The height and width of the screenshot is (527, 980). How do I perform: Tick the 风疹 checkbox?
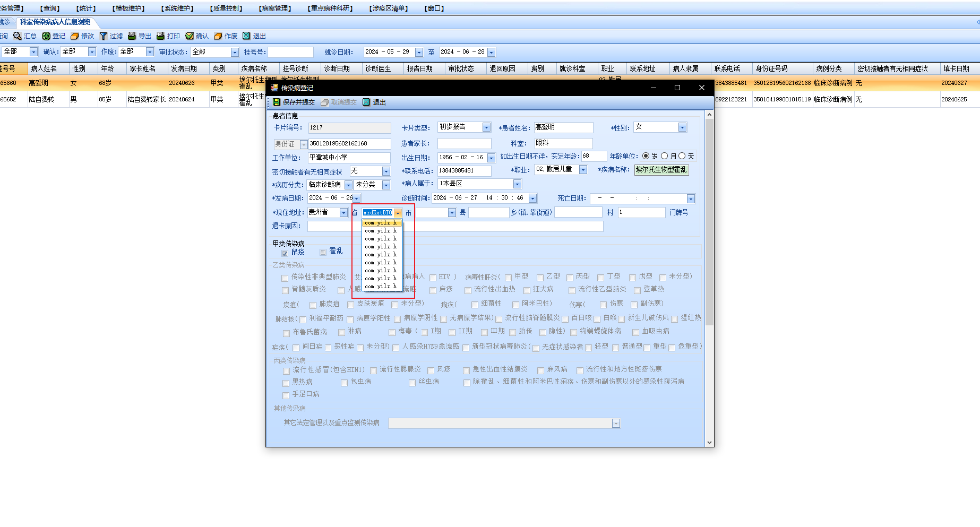coord(431,370)
